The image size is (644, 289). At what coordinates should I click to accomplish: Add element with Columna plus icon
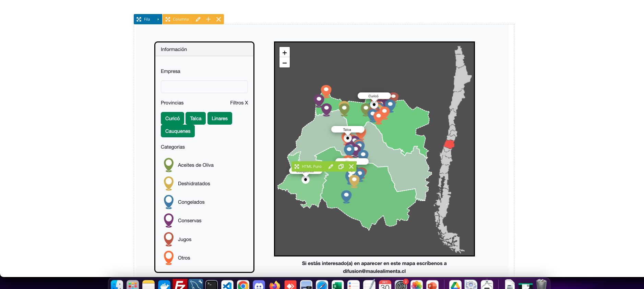pyautogui.click(x=208, y=19)
